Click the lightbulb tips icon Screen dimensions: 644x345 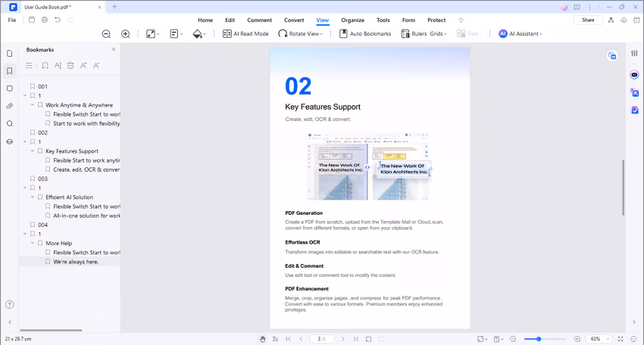tap(461, 20)
